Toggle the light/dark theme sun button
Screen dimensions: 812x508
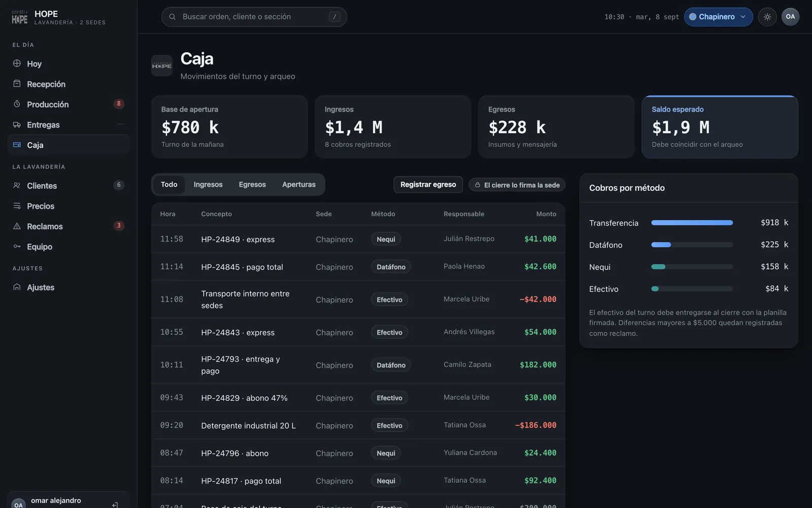pyautogui.click(x=767, y=17)
